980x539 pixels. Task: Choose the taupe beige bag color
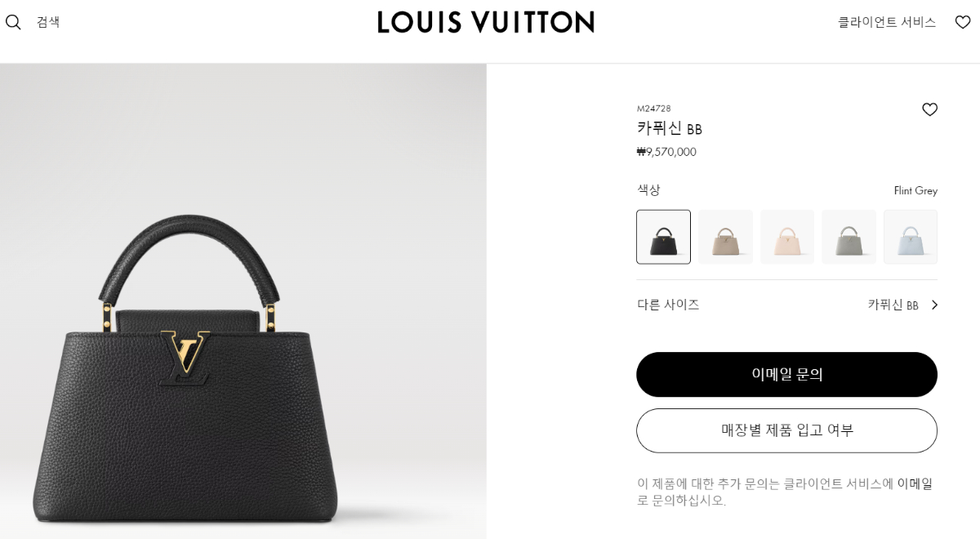[x=725, y=237]
